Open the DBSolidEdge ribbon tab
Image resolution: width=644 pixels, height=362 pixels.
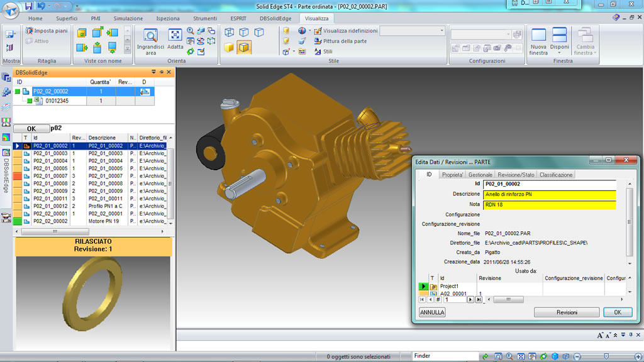coord(275,18)
